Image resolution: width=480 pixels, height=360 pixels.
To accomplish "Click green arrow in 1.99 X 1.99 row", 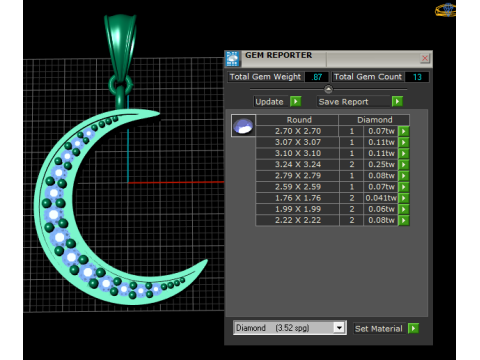I will coord(404,209).
